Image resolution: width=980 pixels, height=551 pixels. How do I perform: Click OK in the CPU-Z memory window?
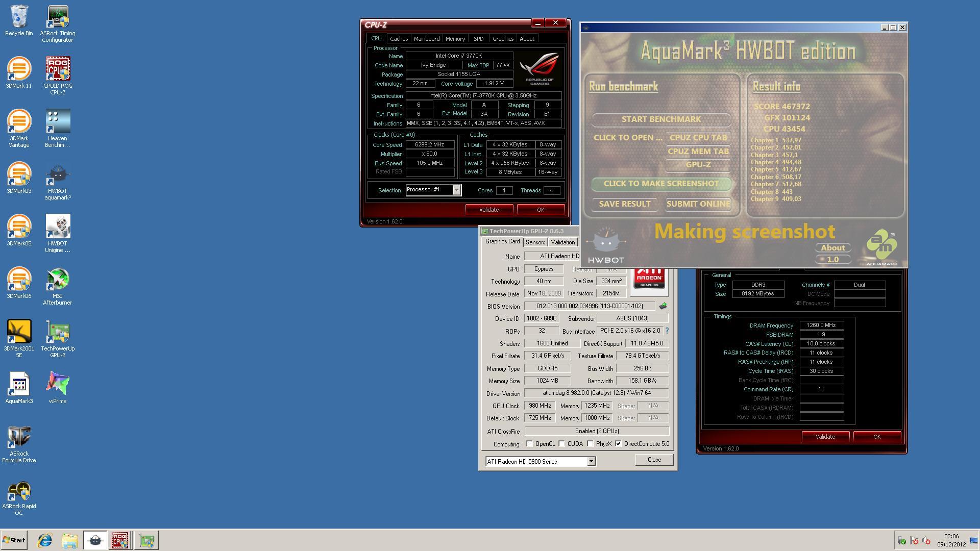coord(877,437)
